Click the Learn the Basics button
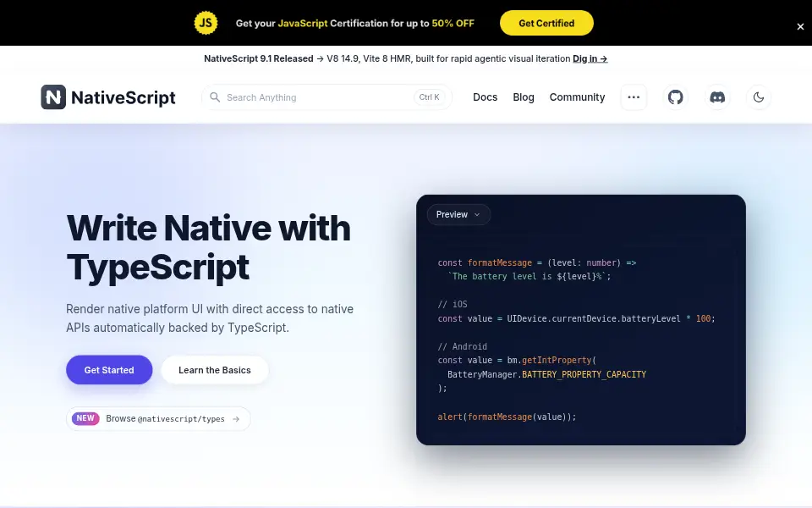 pos(214,370)
